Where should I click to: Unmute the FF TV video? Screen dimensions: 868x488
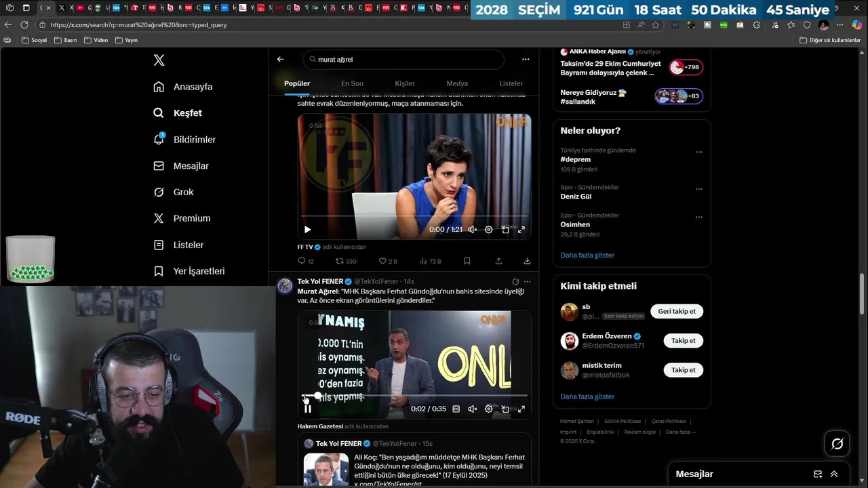[473, 230]
